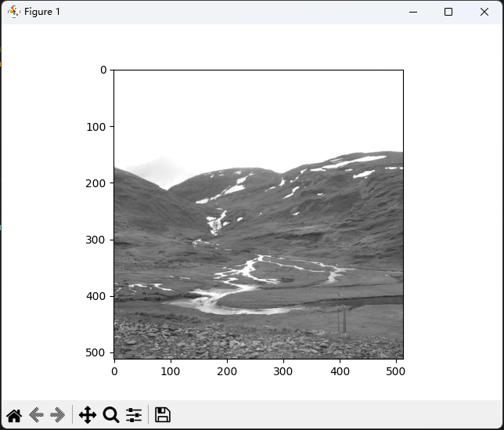Go back to the previous view

[36, 415]
